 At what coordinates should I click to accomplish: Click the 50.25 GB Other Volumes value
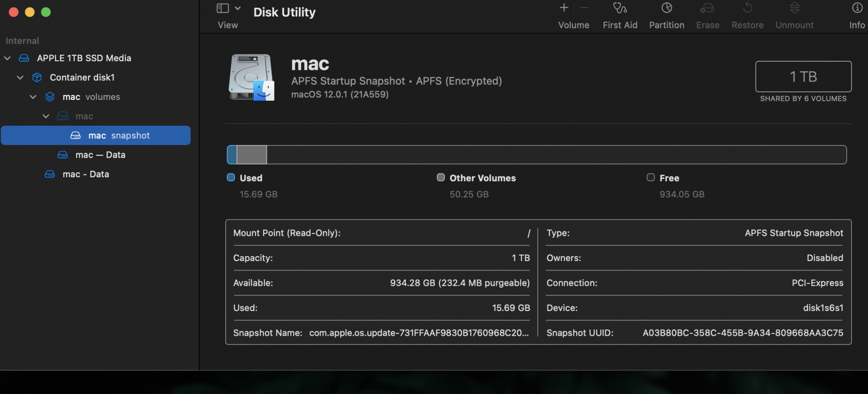(469, 194)
